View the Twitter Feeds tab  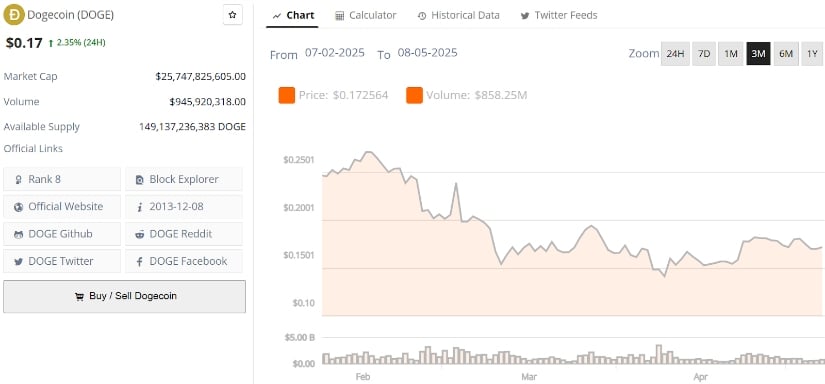(559, 15)
